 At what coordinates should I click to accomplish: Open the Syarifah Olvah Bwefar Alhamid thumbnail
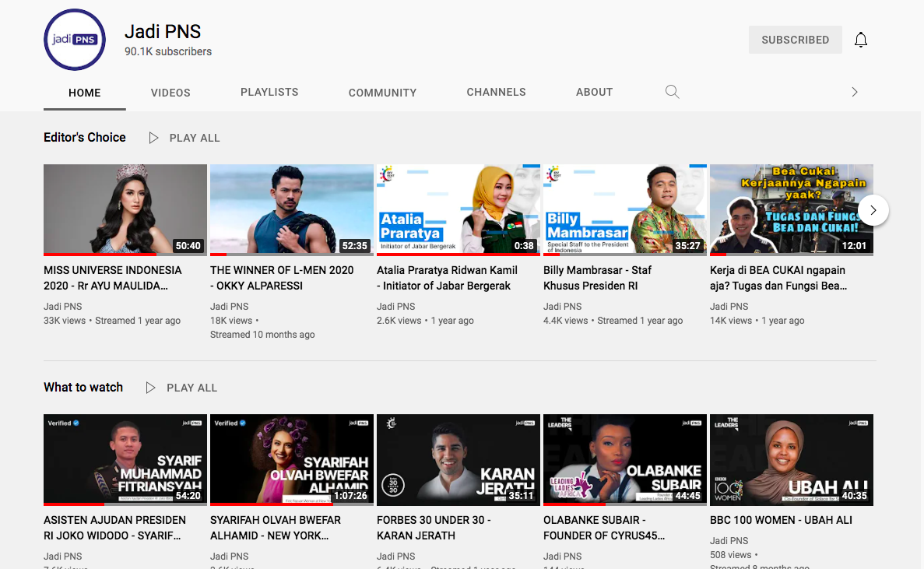coord(292,459)
